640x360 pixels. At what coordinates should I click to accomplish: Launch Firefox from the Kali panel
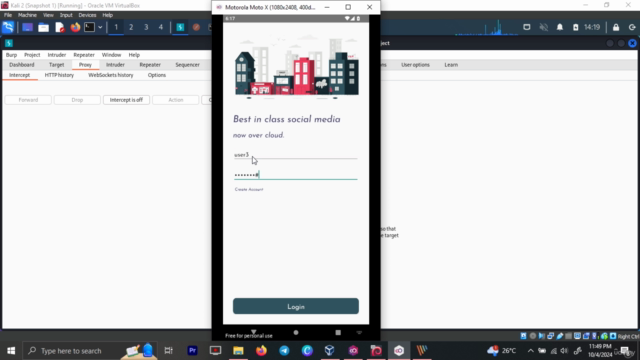coord(75,27)
